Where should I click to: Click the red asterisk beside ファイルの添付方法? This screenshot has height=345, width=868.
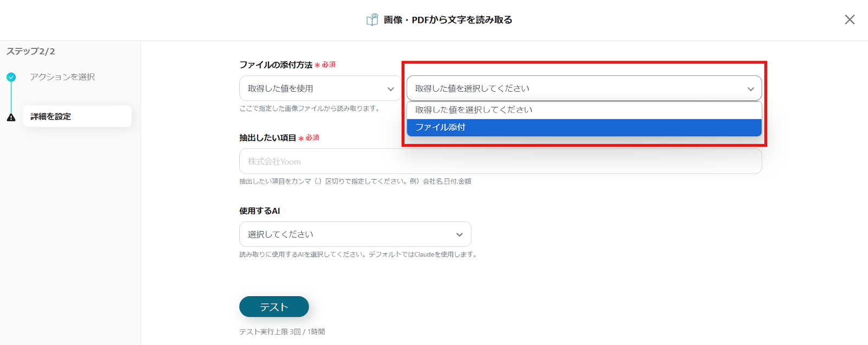click(x=317, y=65)
